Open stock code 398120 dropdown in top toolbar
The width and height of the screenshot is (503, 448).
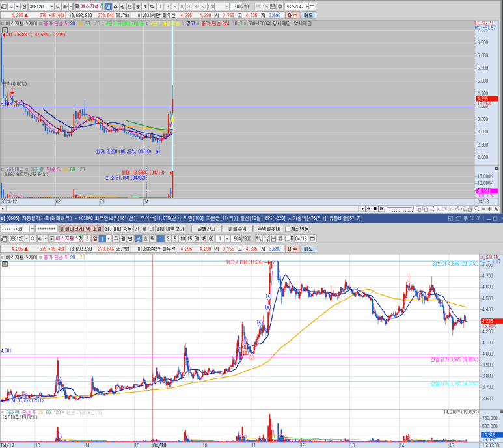[51, 7]
